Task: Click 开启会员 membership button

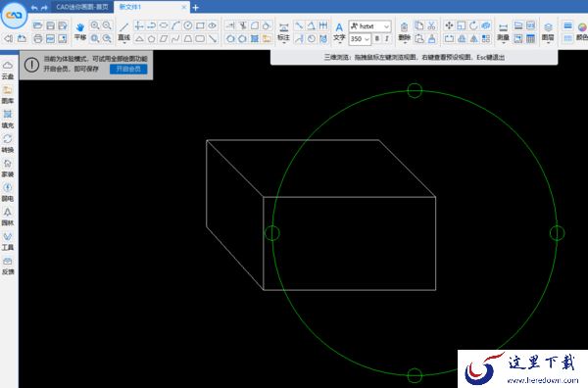Action: pos(128,69)
